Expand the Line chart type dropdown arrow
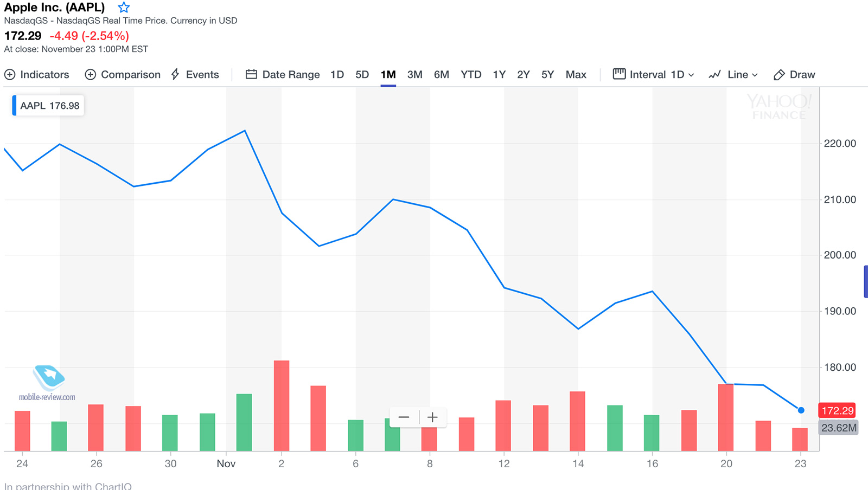Viewport: 868px width, 490px height. tap(755, 75)
